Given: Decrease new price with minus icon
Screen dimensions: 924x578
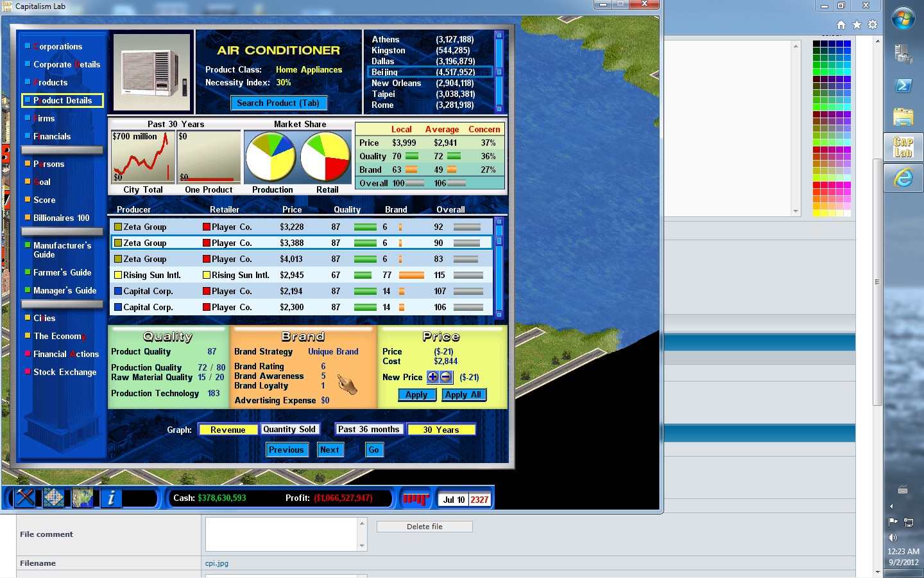Looking at the screenshot, I should pos(446,377).
